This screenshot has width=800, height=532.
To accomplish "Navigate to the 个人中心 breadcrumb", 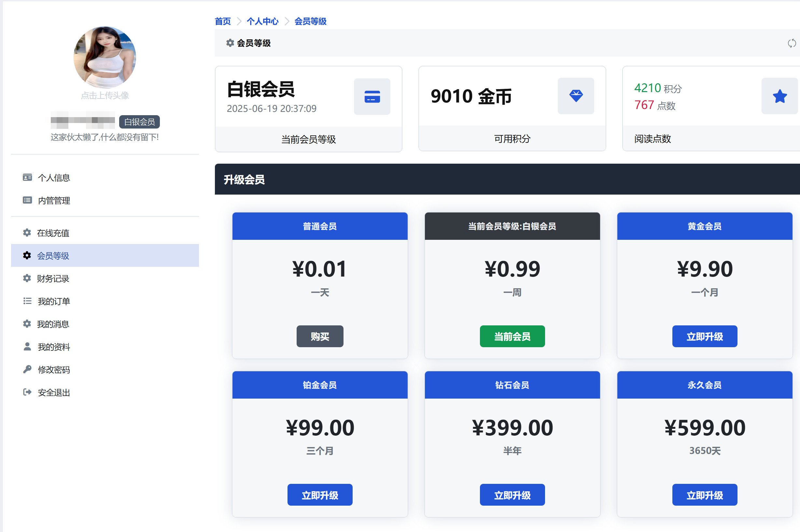I will (262, 21).
